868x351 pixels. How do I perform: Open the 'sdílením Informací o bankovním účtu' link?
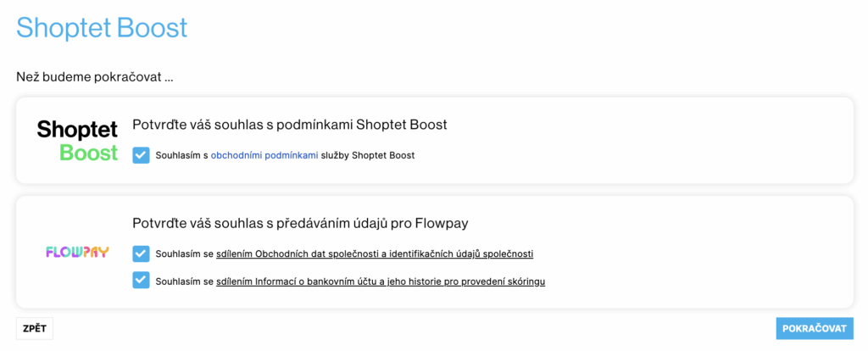coord(381,281)
